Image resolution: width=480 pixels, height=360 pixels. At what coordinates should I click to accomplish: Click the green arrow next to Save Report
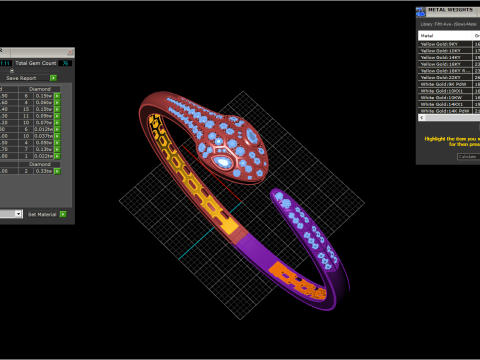pyautogui.click(x=53, y=78)
